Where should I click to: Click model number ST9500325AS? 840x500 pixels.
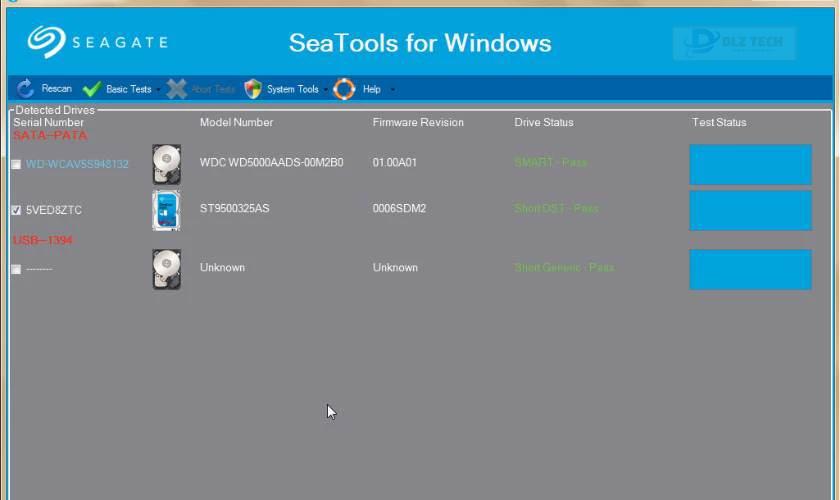(235, 208)
